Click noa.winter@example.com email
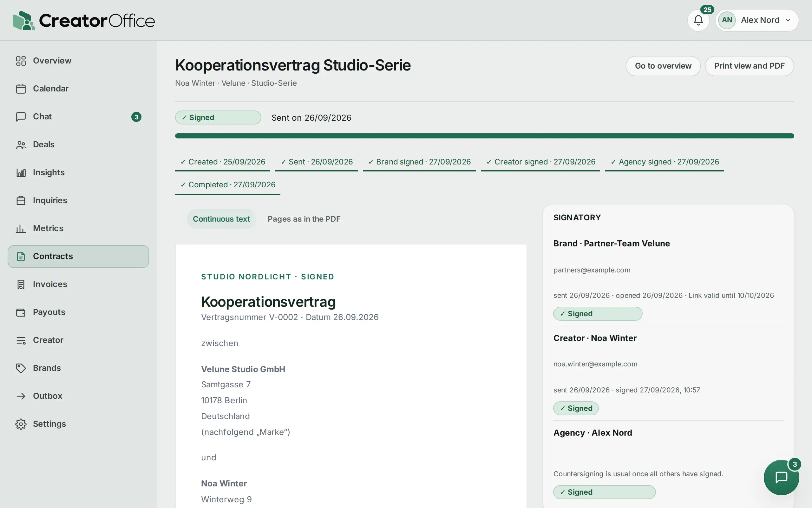The width and height of the screenshot is (812, 508). coord(595,364)
